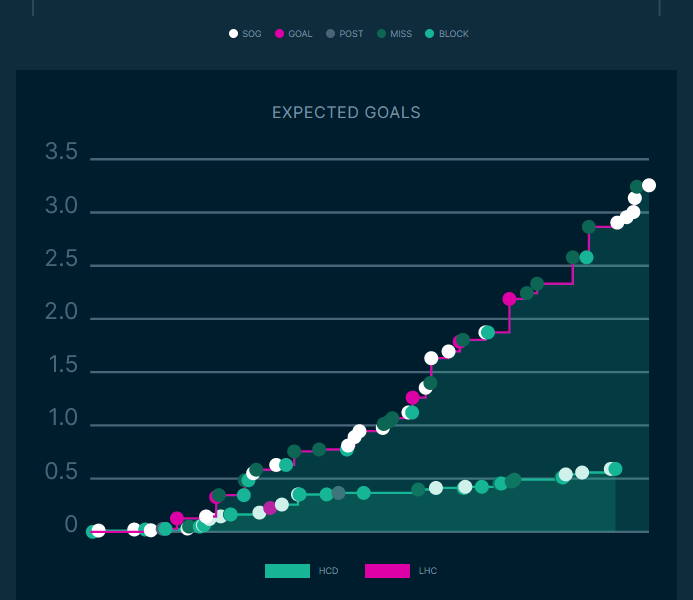Screen dimensions: 693x600
Task: Select the BLOCK legend label
Action: click(x=453, y=34)
